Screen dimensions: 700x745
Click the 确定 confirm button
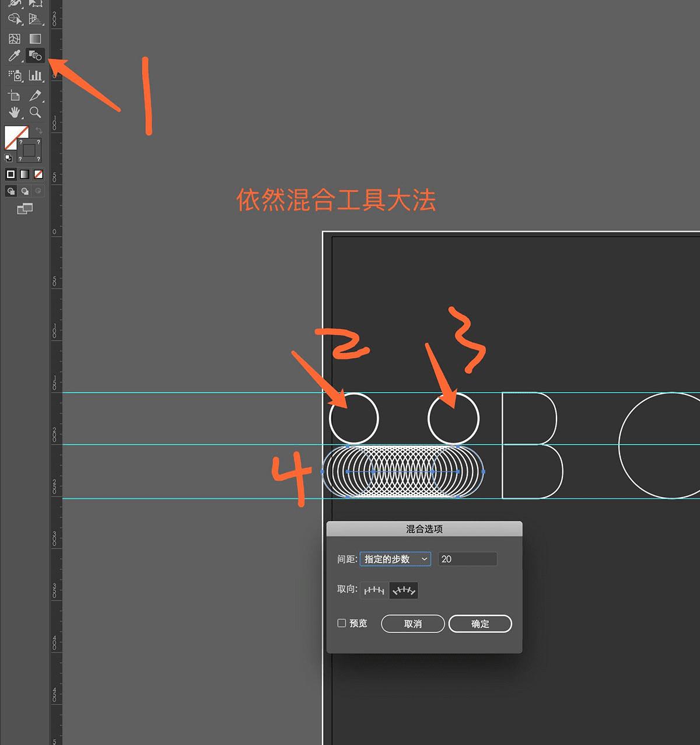[x=480, y=624]
